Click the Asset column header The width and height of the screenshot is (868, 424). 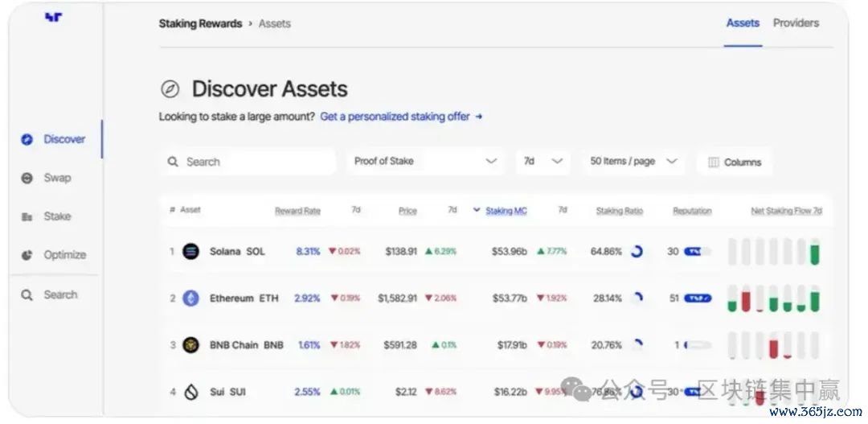point(190,209)
